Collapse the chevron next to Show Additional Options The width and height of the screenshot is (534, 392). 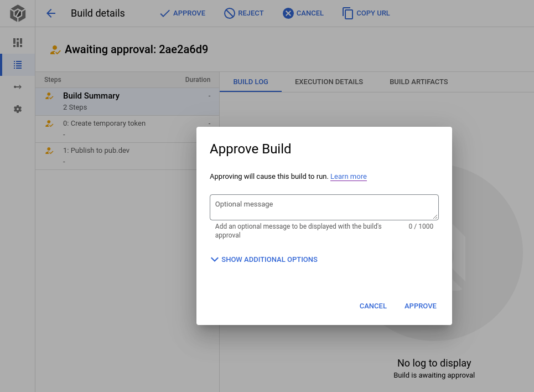click(214, 259)
